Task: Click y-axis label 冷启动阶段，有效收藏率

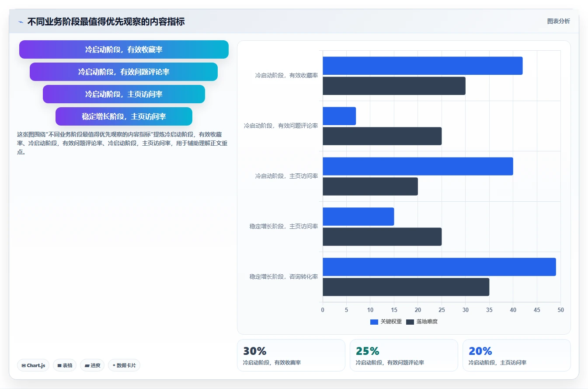Action: (x=286, y=76)
